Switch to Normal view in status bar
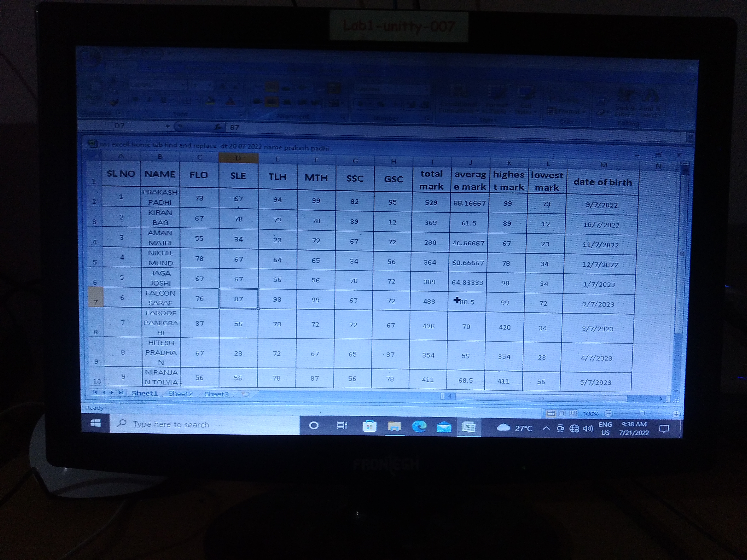This screenshot has height=560, width=747. [551, 414]
